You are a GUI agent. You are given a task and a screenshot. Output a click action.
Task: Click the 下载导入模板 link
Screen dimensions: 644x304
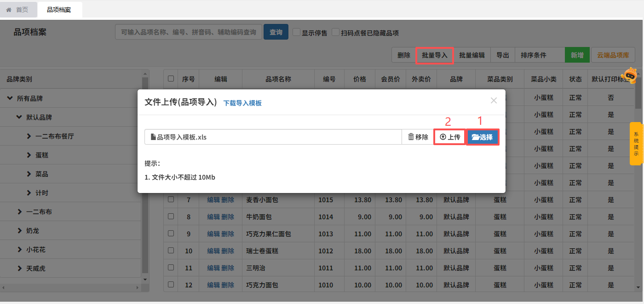[x=242, y=103]
